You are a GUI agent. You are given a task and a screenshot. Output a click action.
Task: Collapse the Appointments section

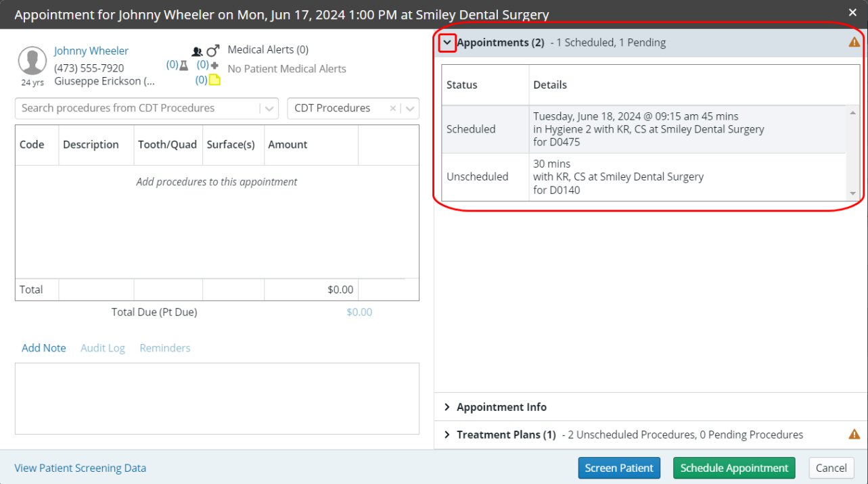tap(447, 43)
